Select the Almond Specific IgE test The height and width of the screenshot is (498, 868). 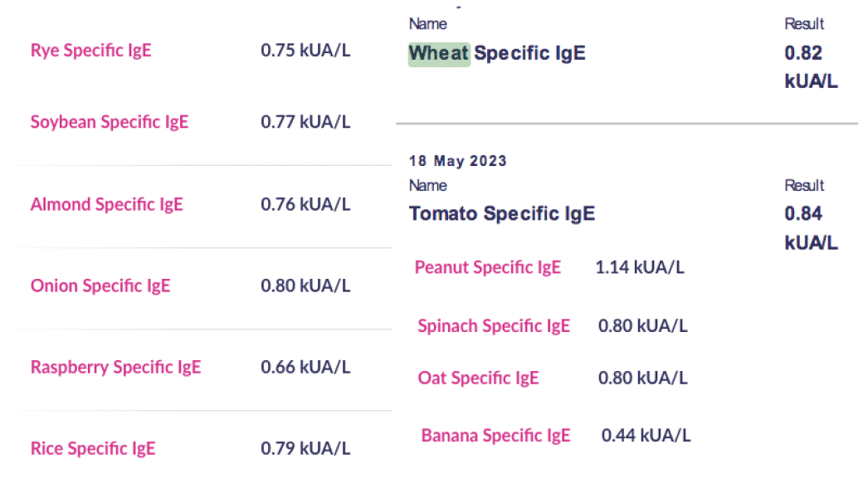pyautogui.click(x=106, y=204)
